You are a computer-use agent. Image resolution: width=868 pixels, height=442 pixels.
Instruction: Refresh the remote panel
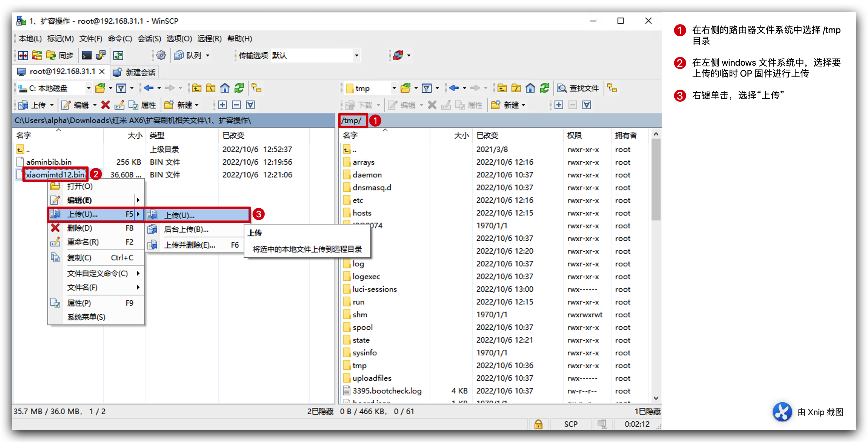point(545,88)
